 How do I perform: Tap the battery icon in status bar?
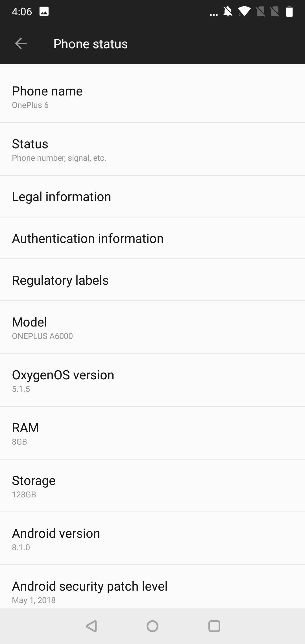pos(289,12)
